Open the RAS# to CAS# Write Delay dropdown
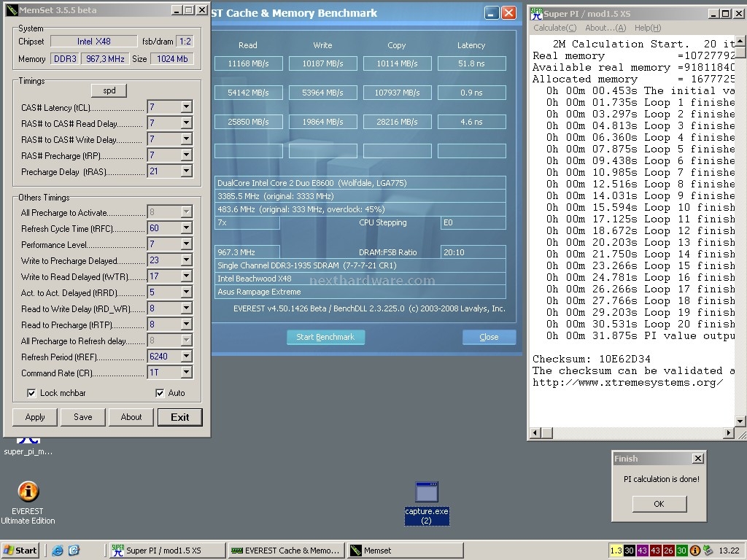Image resolution: width=747 pixels, height=560 pixels. click(186, 139)
